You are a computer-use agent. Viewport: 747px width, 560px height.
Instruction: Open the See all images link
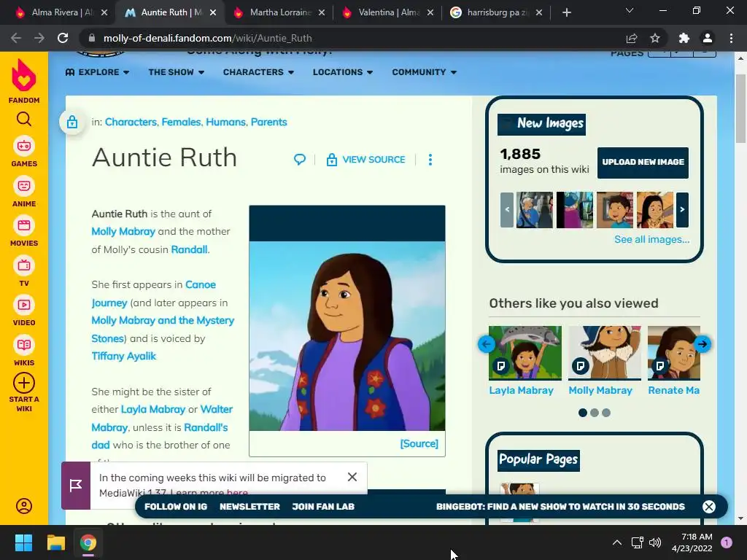point(651,239)
